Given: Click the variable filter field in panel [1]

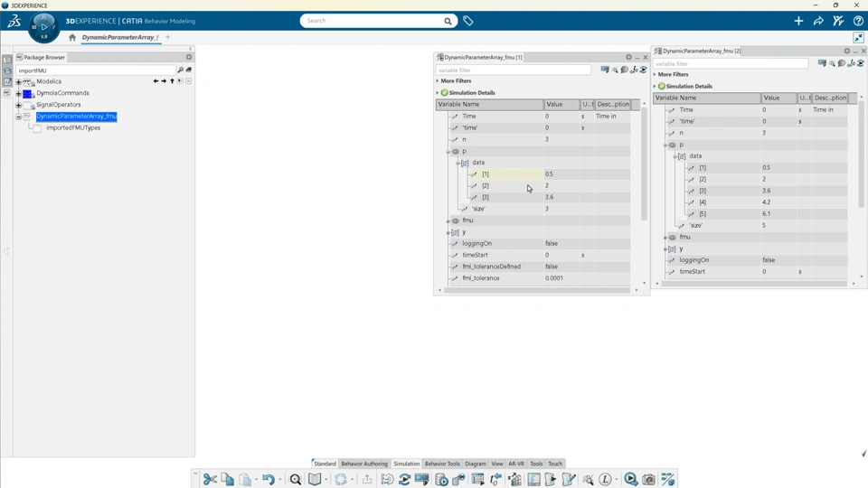Looking at the screenshot, I should [x=514, y=70].
